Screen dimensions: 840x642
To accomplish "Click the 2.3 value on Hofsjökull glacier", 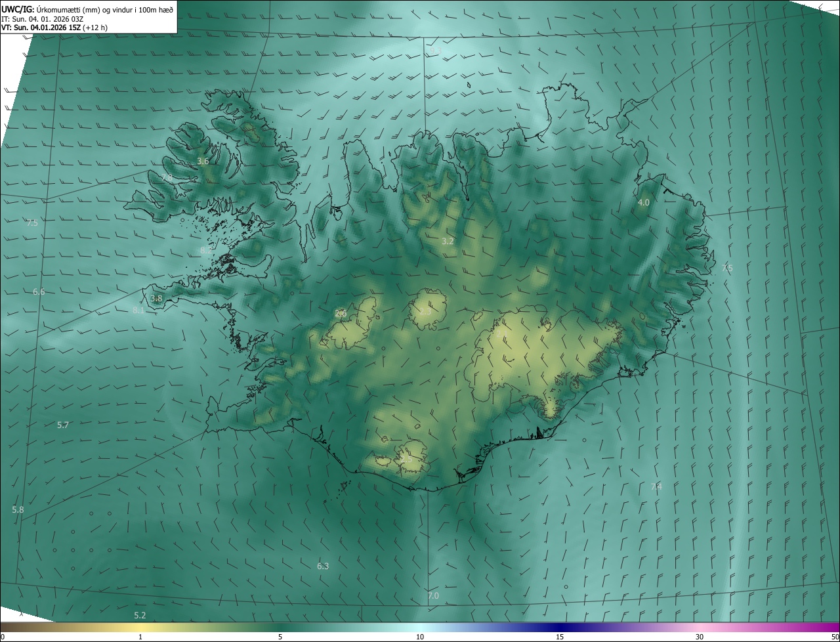I will (x=425, y=311).
